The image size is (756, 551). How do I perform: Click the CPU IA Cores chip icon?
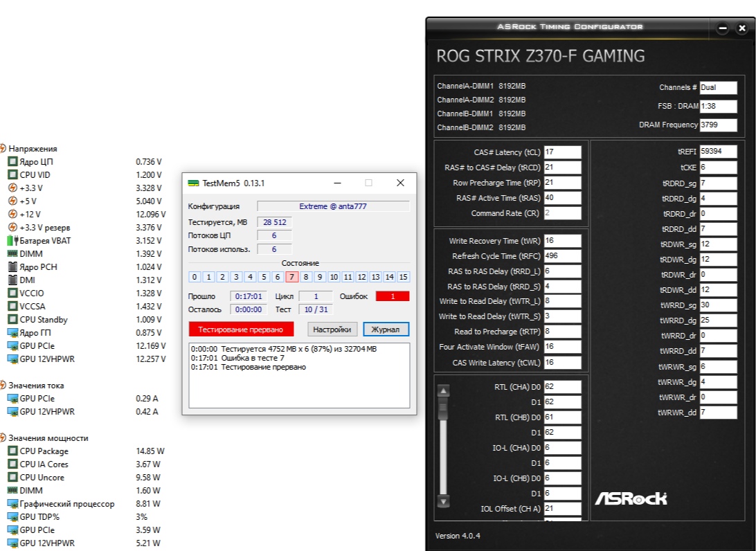12,464
